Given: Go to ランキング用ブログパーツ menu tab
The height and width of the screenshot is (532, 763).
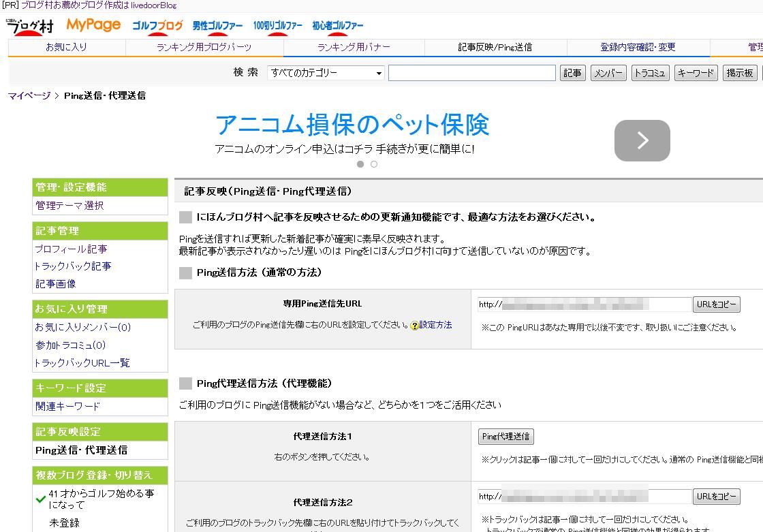Looking at the screenshot, I should tap(204, 47).
